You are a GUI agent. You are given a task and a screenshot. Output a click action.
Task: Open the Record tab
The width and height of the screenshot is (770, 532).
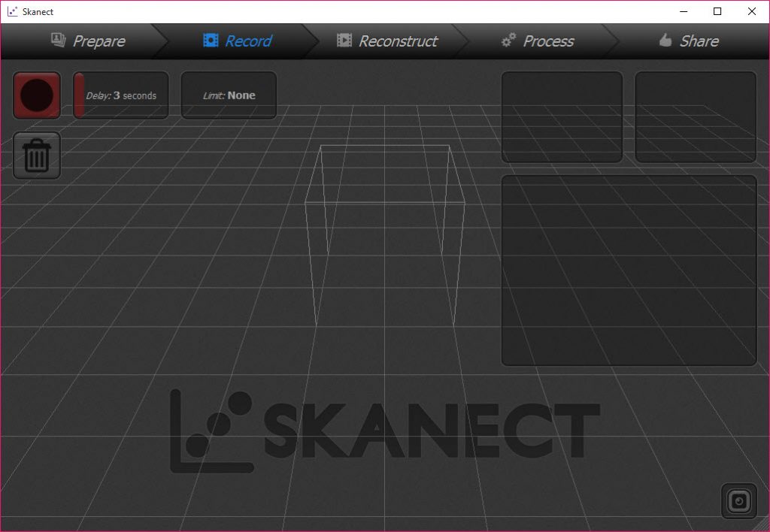tap(238, 41)
